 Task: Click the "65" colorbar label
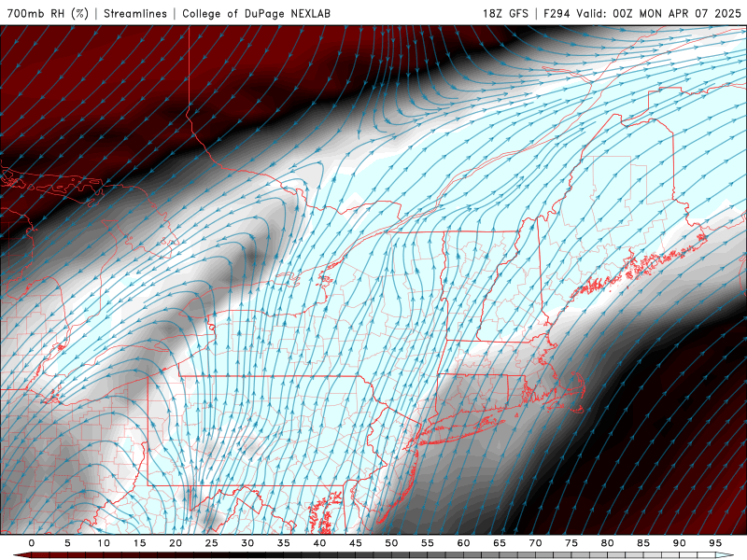coord(500,543)
